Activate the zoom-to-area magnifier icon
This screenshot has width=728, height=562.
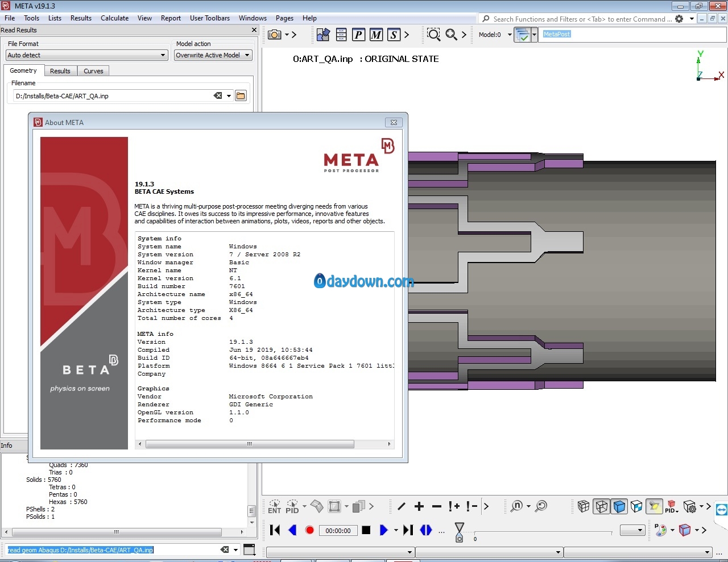[x=433, y=35]
